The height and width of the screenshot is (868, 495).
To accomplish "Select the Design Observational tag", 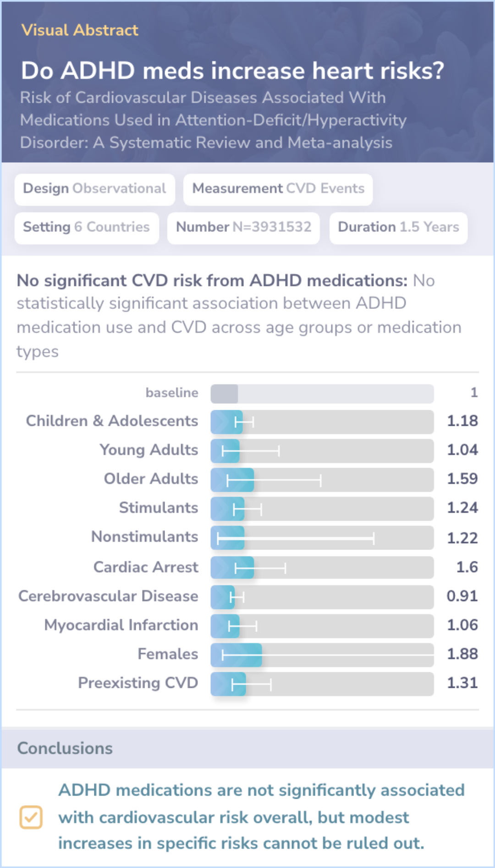I will point(94,189).
